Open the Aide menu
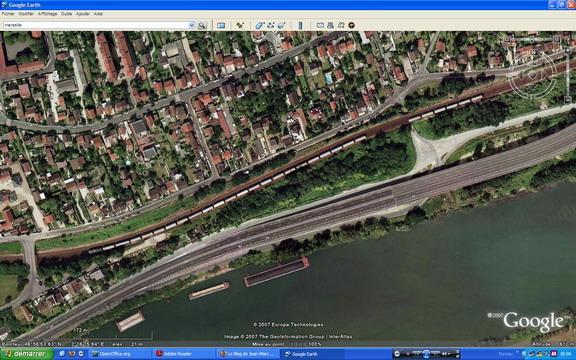This screenshot has height=360, width=576. (x=98, y=14)
